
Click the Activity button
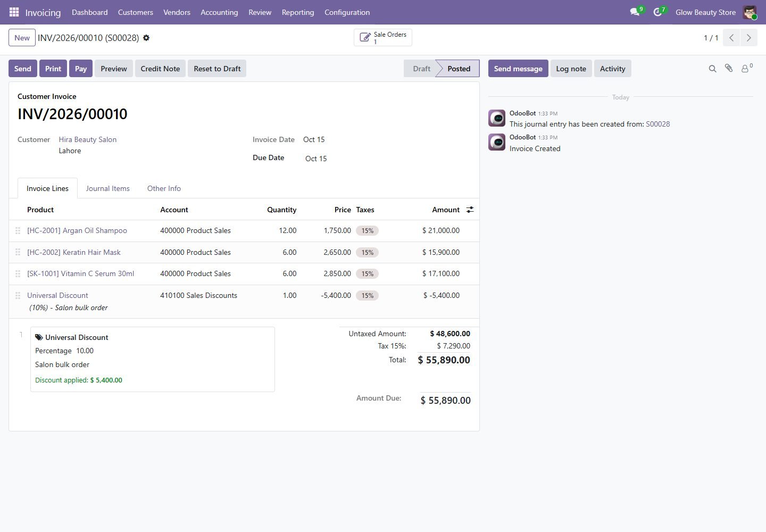613,69
